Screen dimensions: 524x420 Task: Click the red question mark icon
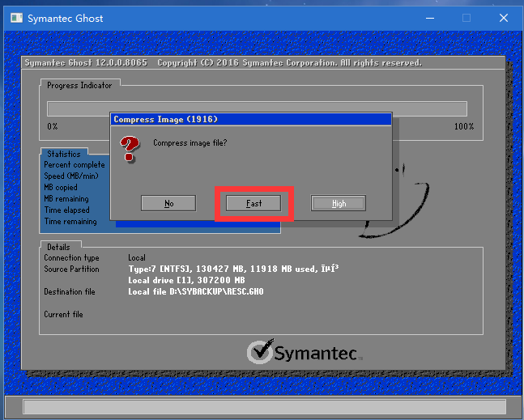tap(130, 149)
